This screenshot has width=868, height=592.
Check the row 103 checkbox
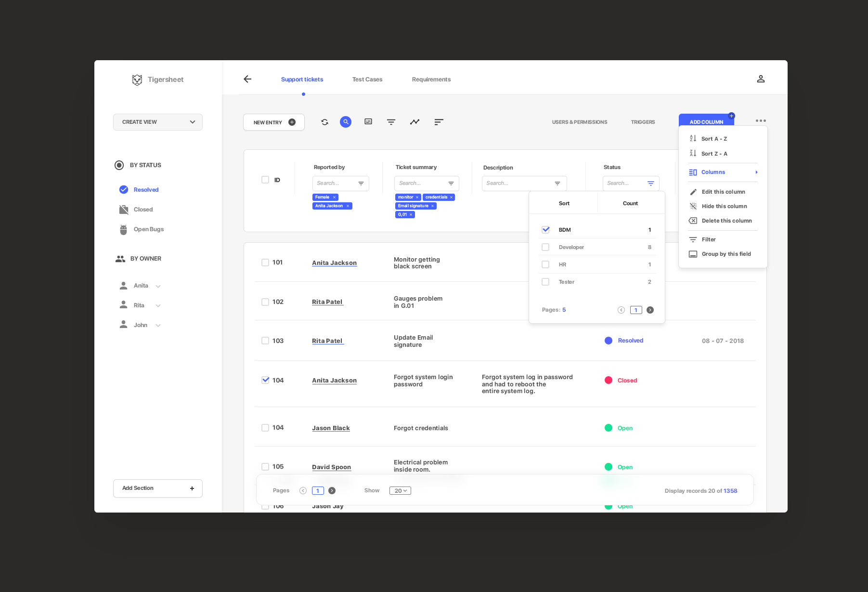tap(265, 341)
